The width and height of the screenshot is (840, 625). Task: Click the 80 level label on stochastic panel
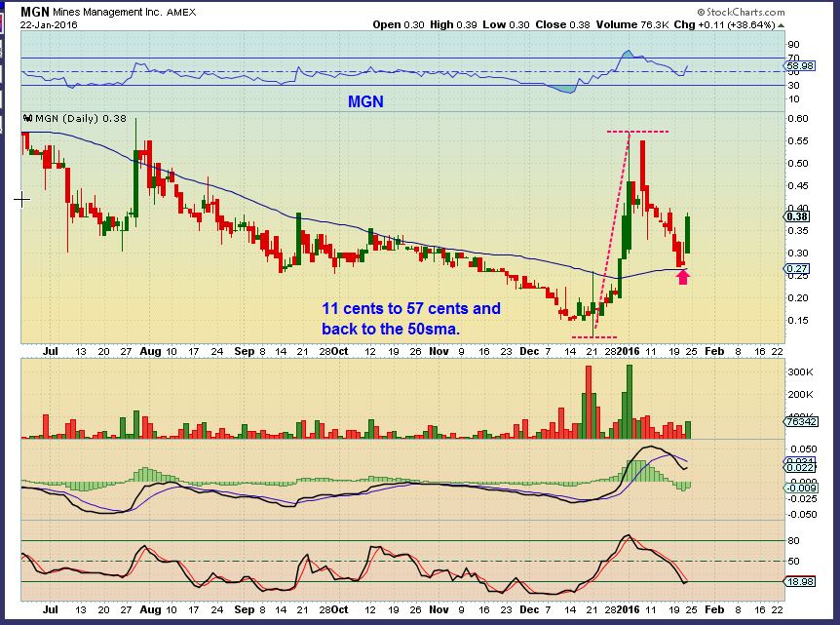coord(793,541)
